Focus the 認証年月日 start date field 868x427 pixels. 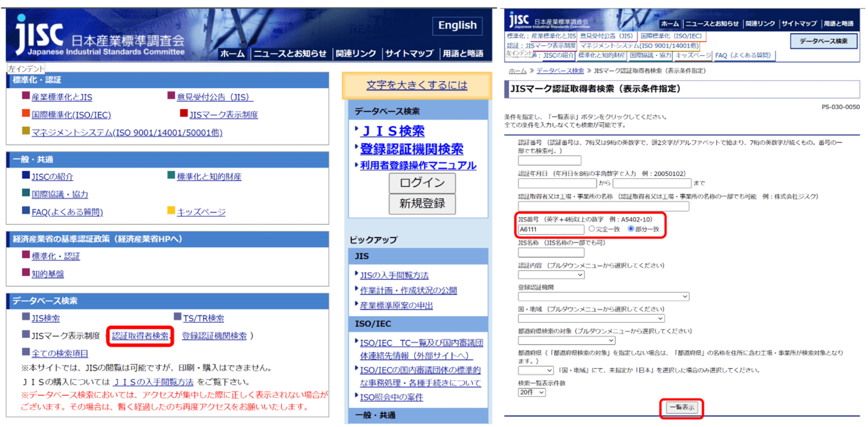(x=557, y=183)
